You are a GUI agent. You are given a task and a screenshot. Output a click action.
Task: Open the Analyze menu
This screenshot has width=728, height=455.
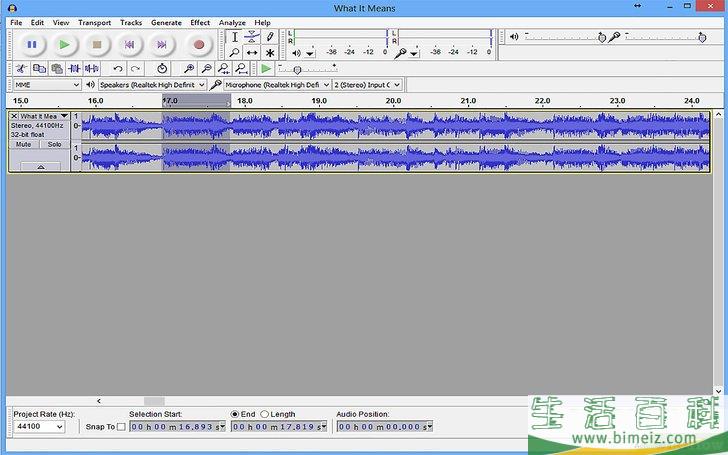pyautogui.click(x=232, y=22)
